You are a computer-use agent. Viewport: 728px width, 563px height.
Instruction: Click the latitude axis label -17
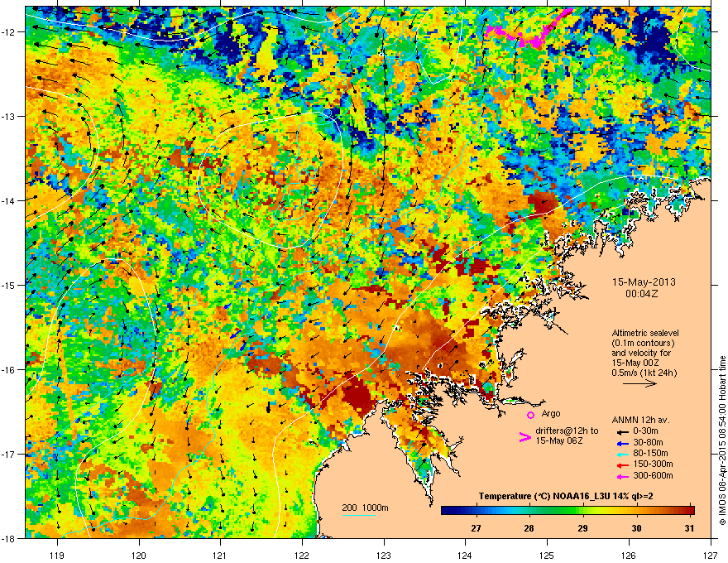click(x=8, y=454)
